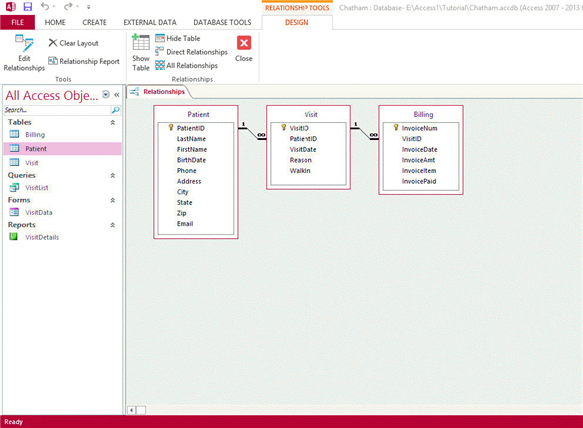Select the VisitList query

point(36,188)
